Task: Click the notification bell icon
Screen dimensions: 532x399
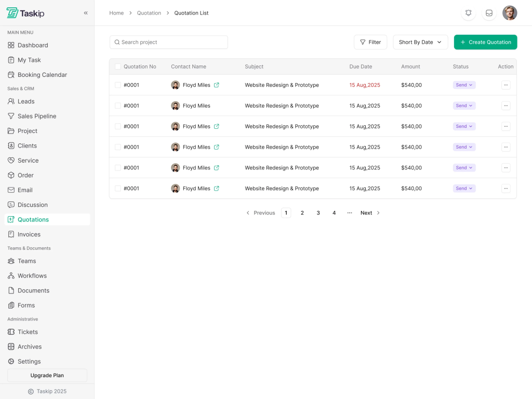Action: point(468,13)
